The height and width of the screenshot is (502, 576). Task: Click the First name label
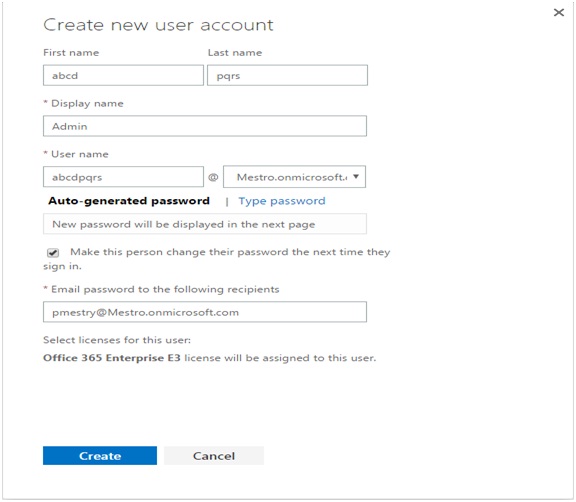[x=71, y=53]
